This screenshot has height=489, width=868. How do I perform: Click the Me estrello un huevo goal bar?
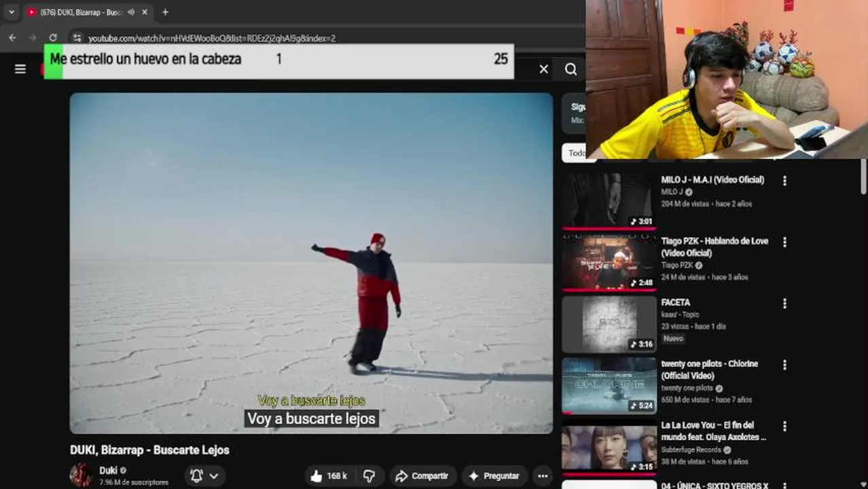tap(278, 61)
